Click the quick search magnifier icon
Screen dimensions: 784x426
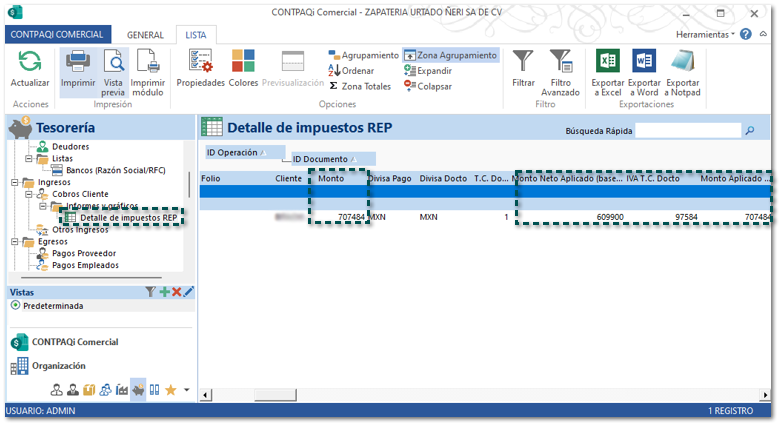tap(750, 130)
